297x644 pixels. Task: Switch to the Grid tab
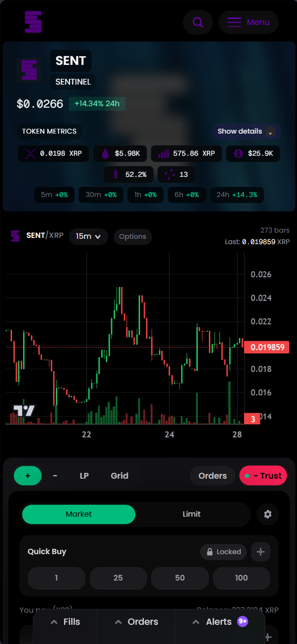(119, 476)
